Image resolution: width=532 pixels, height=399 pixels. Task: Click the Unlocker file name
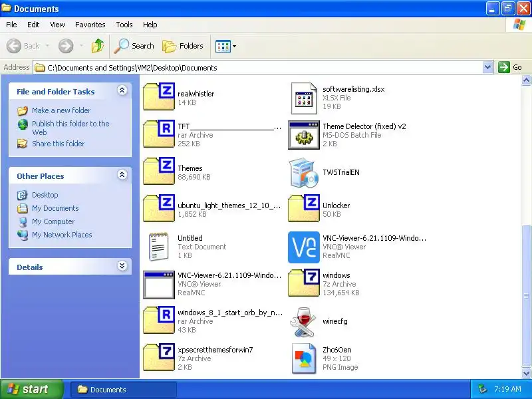(x=336, y=205)
